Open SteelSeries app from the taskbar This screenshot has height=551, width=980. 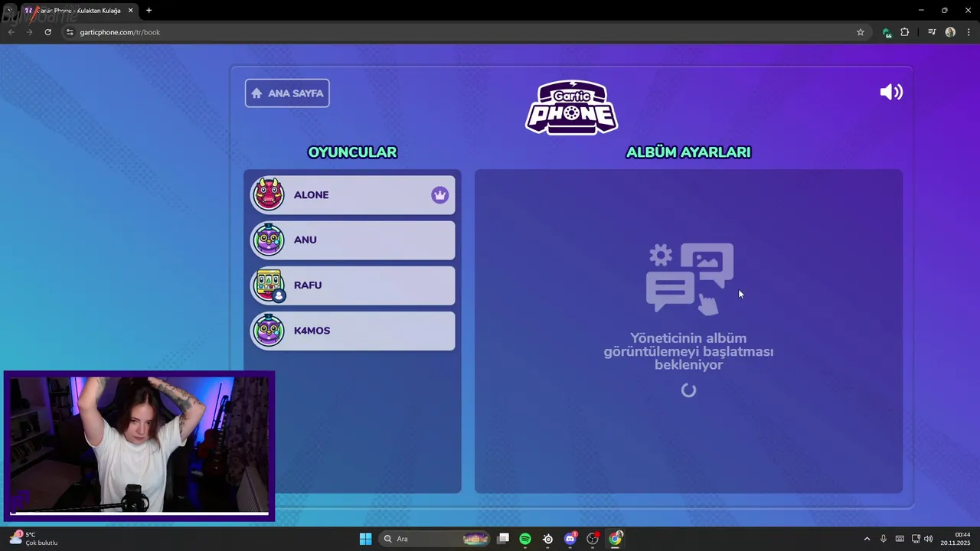point(548,539)
